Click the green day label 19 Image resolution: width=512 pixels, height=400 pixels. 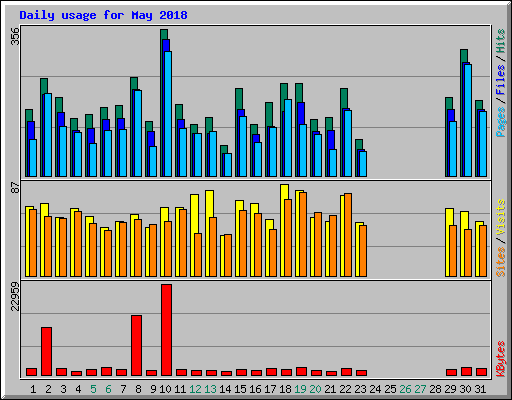(x=300, y=389)
